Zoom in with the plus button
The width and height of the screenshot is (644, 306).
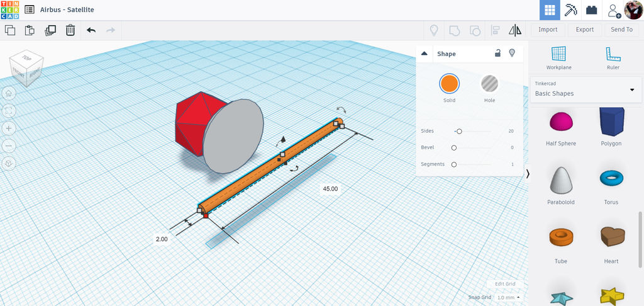(x=9, y=128)
